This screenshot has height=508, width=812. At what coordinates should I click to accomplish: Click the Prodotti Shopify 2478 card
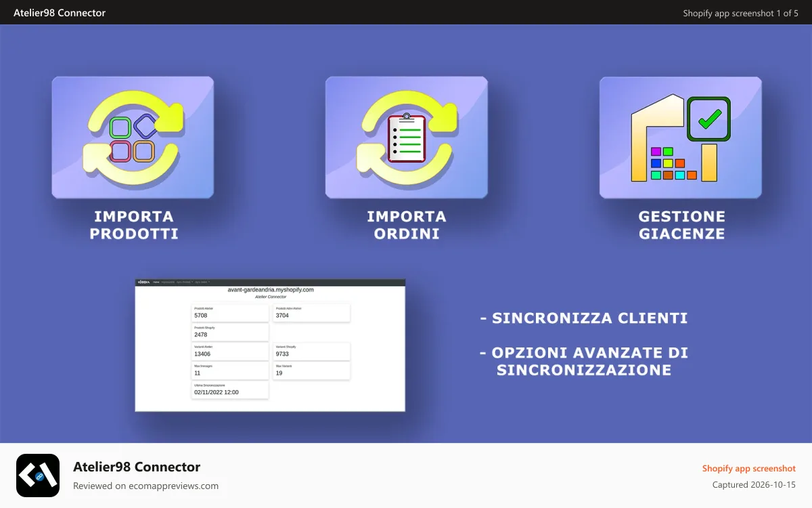click(x=230, y=332)
